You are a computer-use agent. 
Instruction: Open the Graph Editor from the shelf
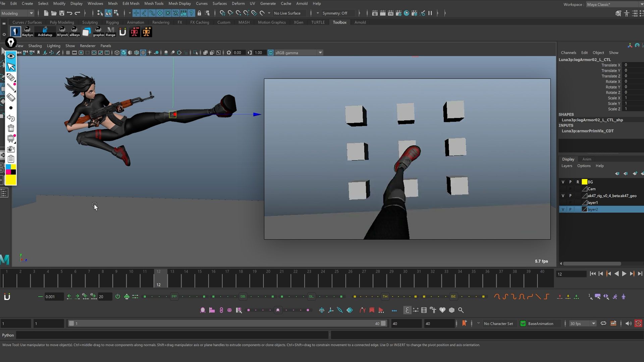click(x=98, y=32)
